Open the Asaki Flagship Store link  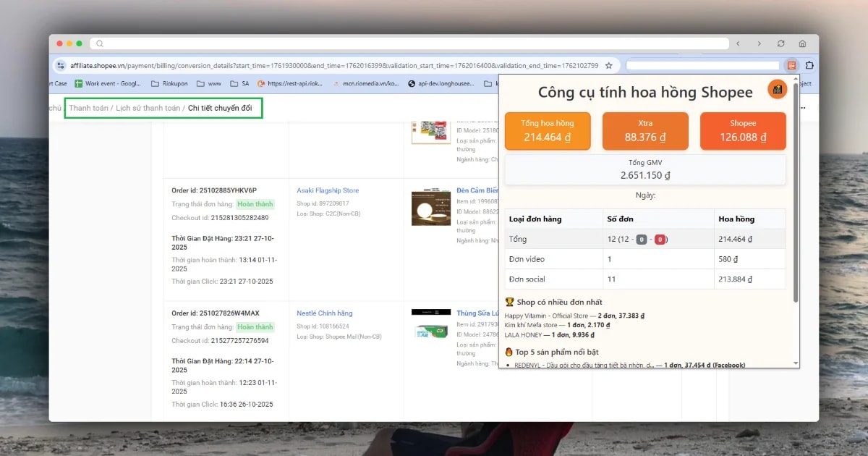click(x=327, y=190)
